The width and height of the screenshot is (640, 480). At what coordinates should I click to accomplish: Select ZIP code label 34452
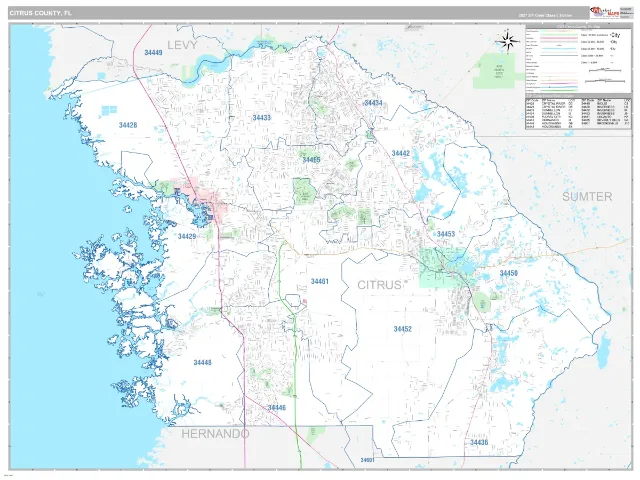(402, 329)
